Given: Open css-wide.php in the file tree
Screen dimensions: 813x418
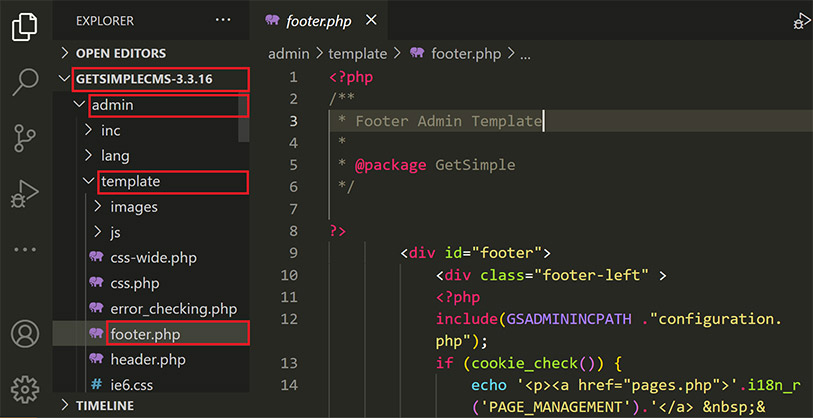Looking at the screenshot, I should pos(153,257).
